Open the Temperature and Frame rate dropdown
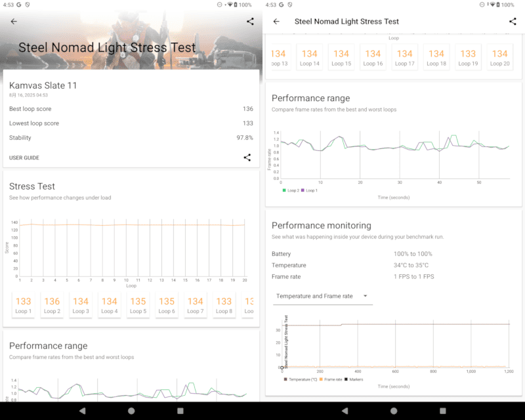Image resolution: width=525 pixels, height=420 pixels. (x=322, y=297)
